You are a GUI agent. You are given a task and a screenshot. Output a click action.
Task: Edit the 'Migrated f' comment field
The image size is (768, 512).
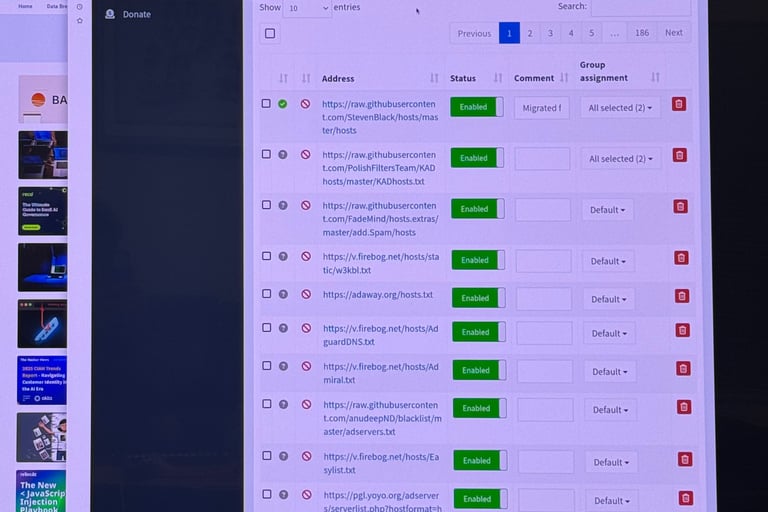click(x=542, y=108)
